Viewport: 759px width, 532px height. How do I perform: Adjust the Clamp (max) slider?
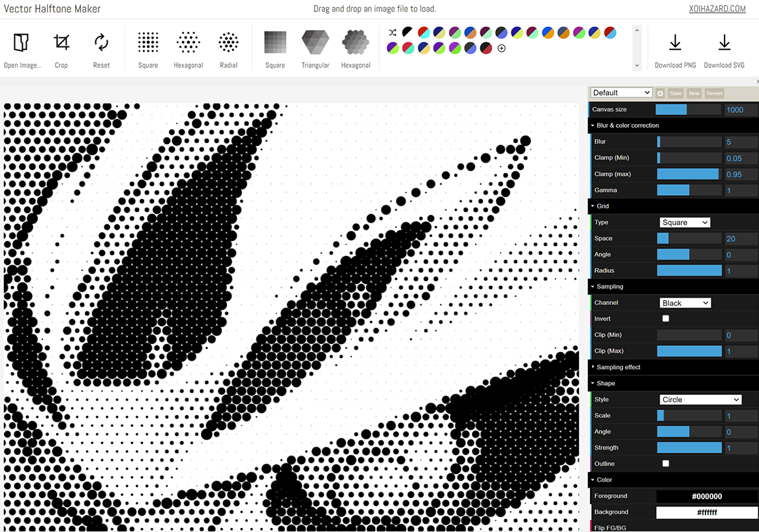point(689,174)
